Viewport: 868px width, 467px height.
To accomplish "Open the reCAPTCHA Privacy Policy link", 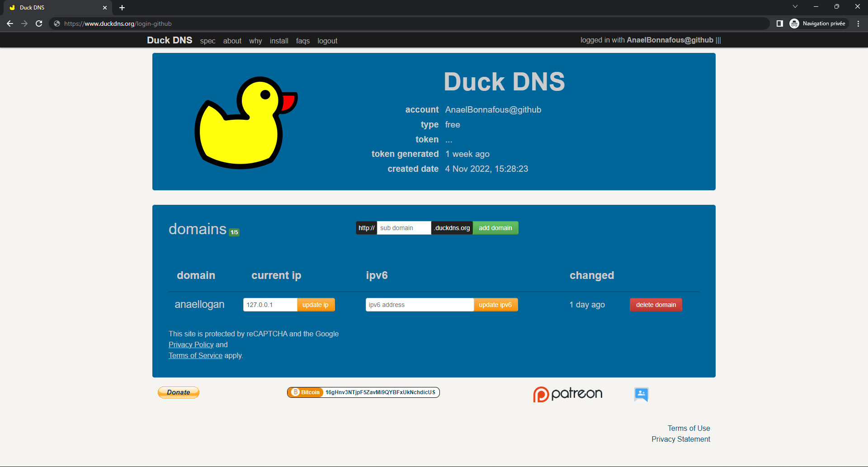I will [x=191, y=344].
